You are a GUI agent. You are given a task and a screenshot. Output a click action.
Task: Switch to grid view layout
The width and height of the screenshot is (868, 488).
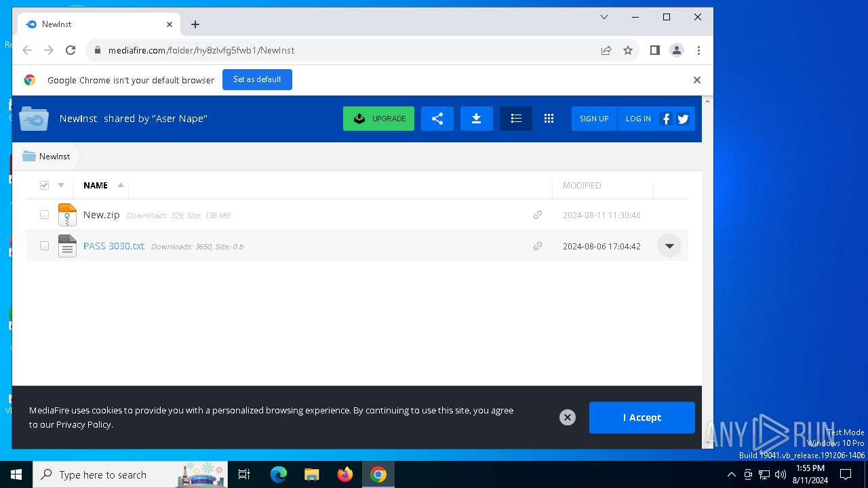click(x=549, y=119)
